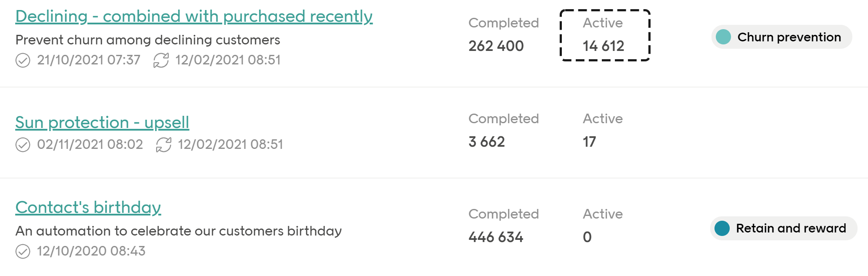Screen dimensions: 868x276
Task: Click the Completed 446 634 count
Action: 504,226
